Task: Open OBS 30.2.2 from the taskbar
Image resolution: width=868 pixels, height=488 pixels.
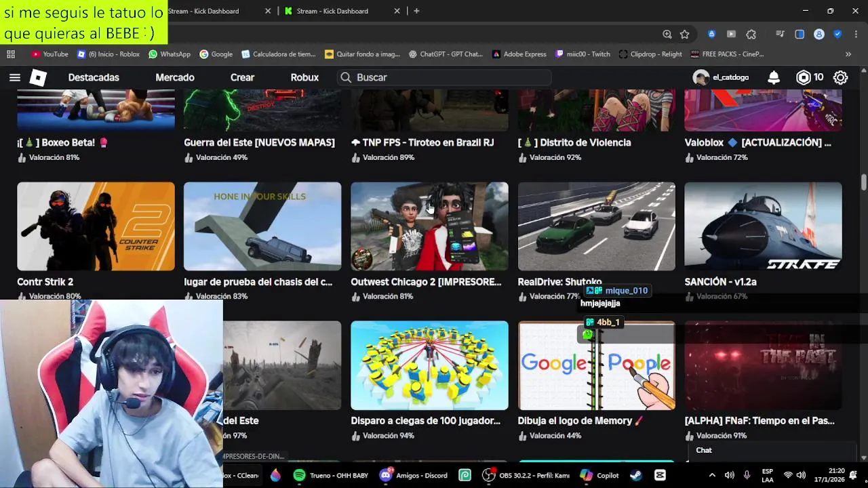Action: [526, 475]
